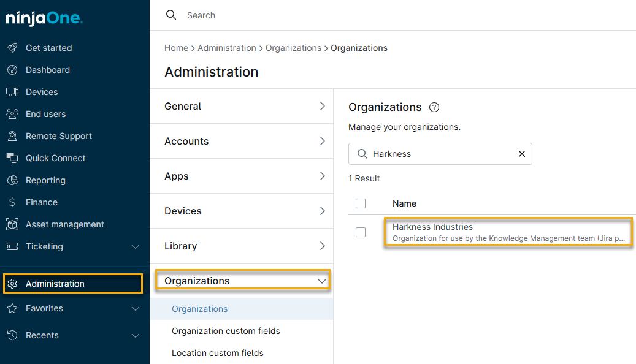Viewport: 636px width, 364px height.
Task: Expand the Ticketing sidebar section
Action: 136,246
